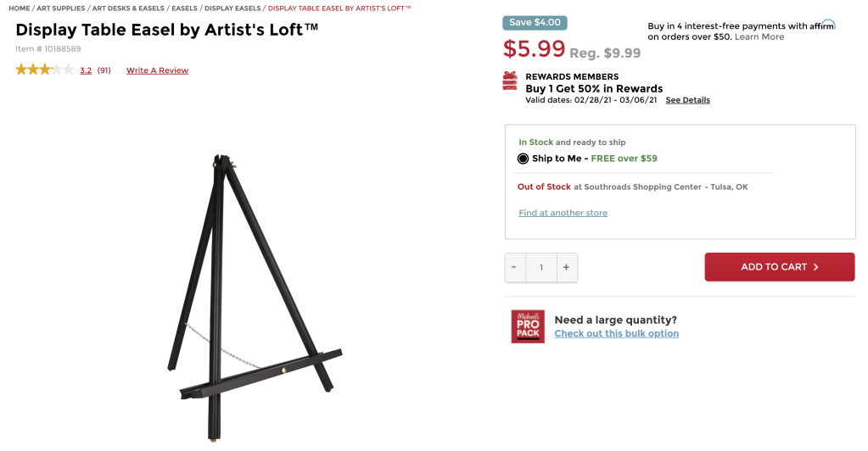Screen dimensions: 868x451
Task: Navigate to Art Desks & Easels breadcrumb
Action: pos(129,8)
